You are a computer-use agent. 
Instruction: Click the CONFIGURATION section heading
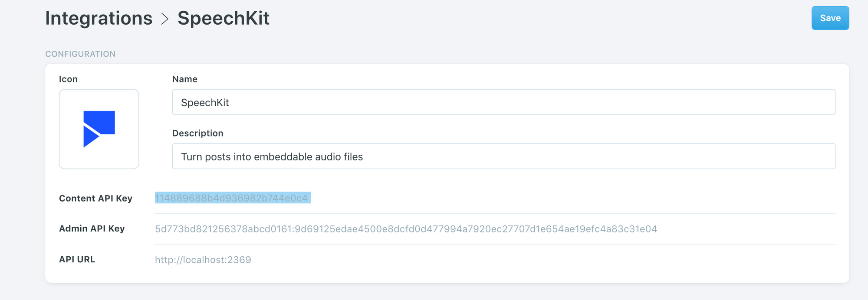(81, 54)
